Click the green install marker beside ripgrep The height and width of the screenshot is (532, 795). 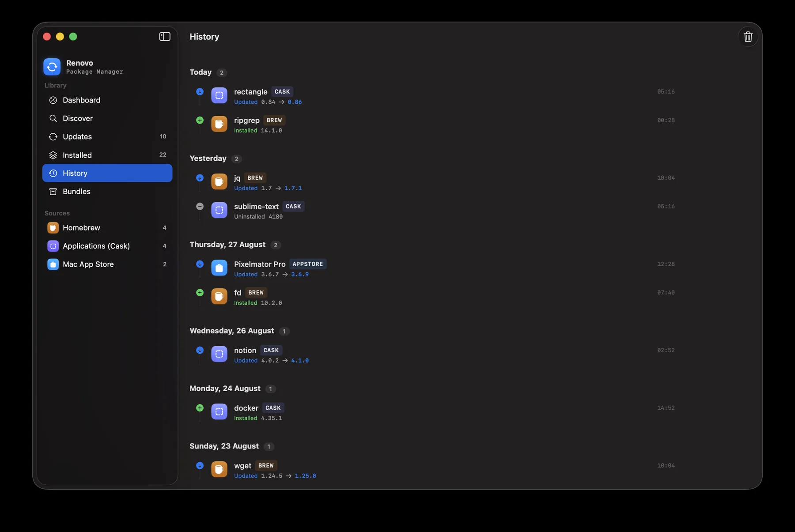pos(200,120)
